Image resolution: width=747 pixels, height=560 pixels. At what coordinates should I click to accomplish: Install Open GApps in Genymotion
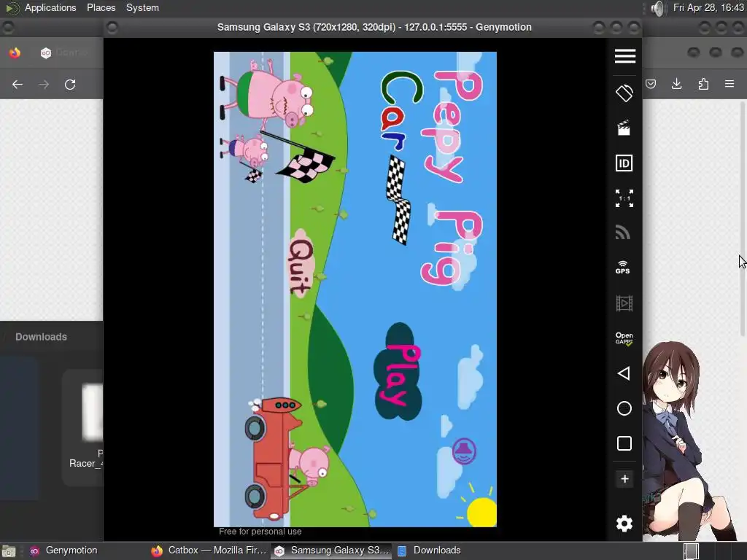624,338
